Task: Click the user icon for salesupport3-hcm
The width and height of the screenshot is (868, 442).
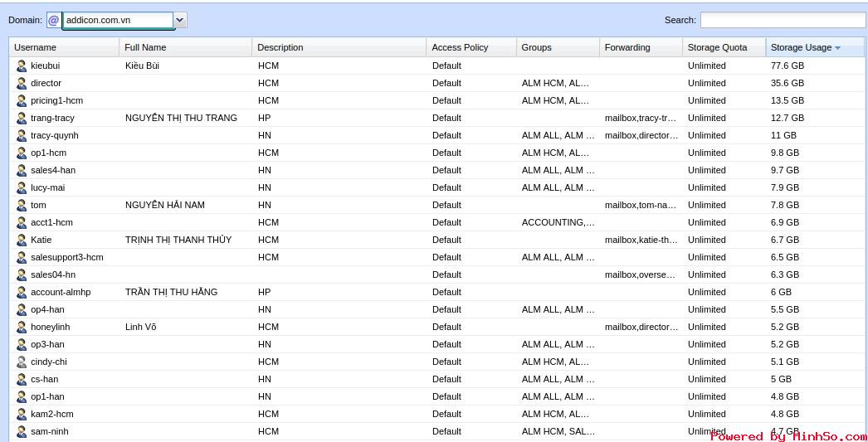Action: (21, 257)
